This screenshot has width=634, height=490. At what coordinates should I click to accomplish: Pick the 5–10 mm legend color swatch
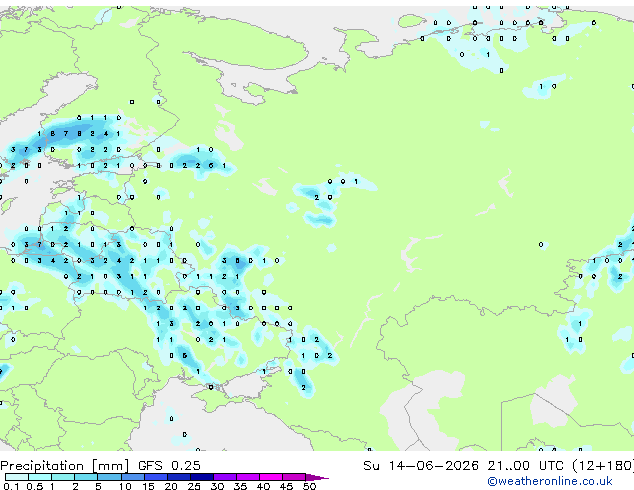109,477
